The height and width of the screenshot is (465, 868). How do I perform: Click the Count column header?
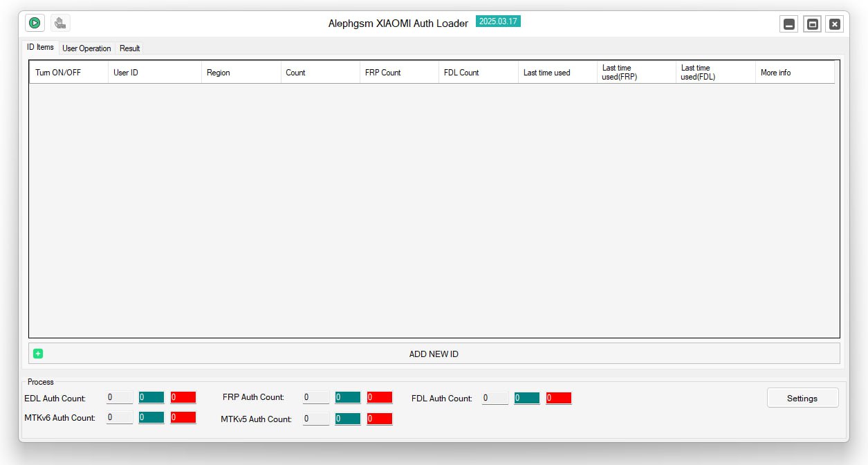(x=320, y=72)
